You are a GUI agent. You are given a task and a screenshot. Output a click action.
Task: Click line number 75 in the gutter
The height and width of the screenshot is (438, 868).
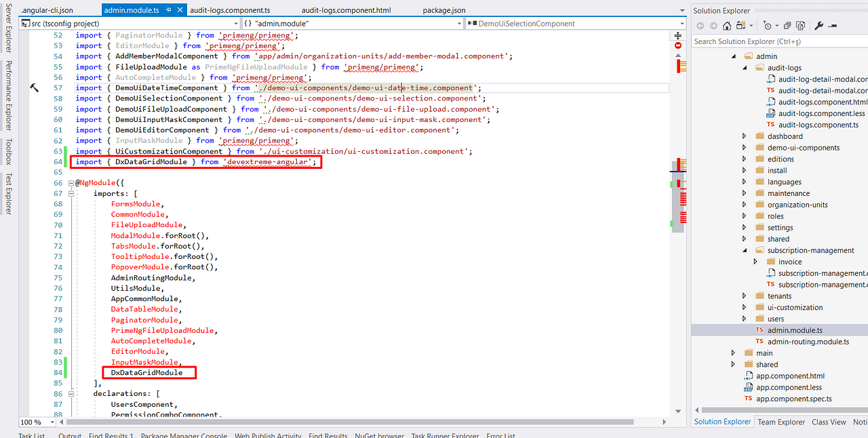tap(57, 277)
